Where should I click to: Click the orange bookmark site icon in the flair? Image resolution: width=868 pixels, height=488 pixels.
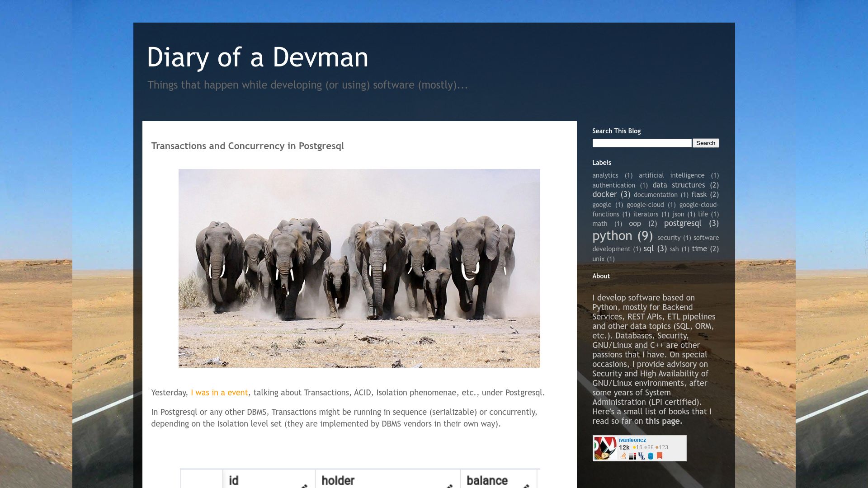pos(660,456)
